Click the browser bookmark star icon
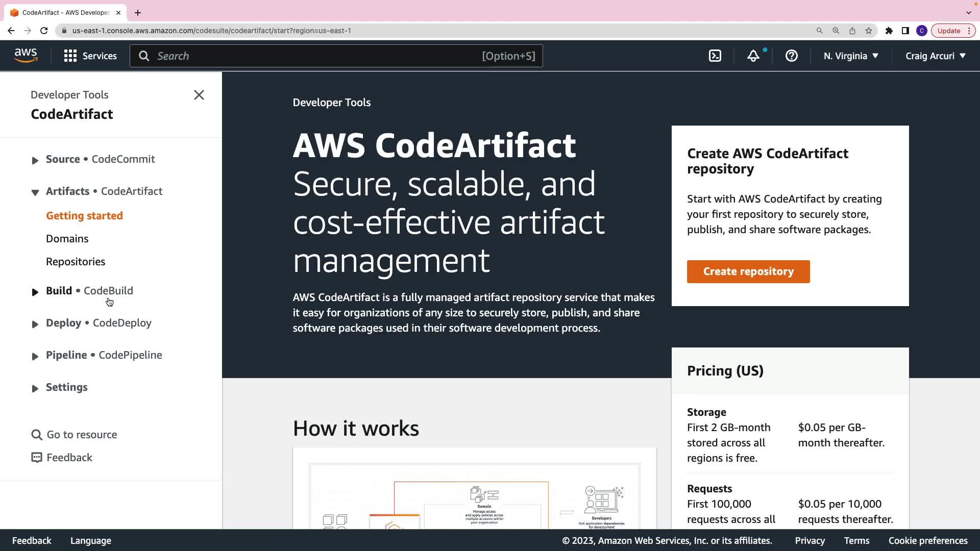 [869, 31]
